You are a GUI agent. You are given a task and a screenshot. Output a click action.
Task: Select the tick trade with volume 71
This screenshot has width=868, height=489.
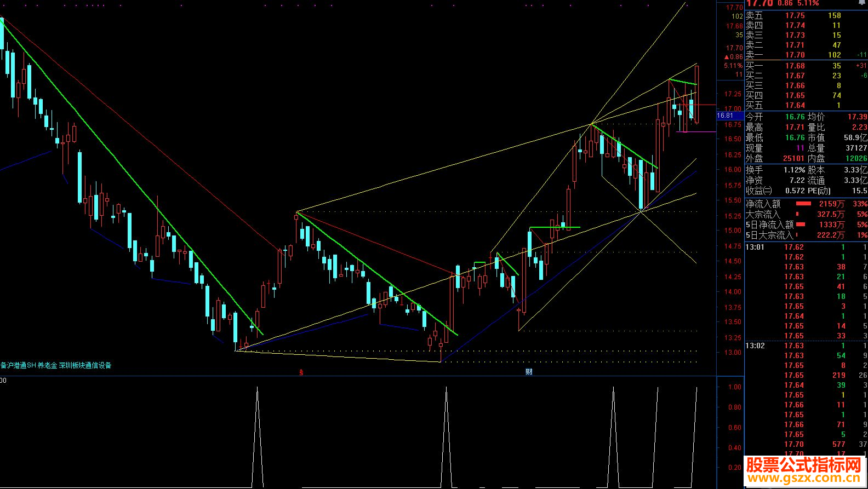tap(806, 424)
